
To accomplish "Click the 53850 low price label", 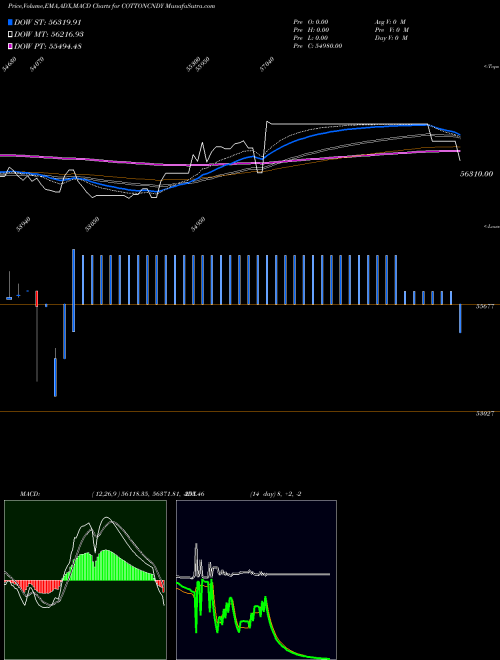I will (x=92, y=224).
